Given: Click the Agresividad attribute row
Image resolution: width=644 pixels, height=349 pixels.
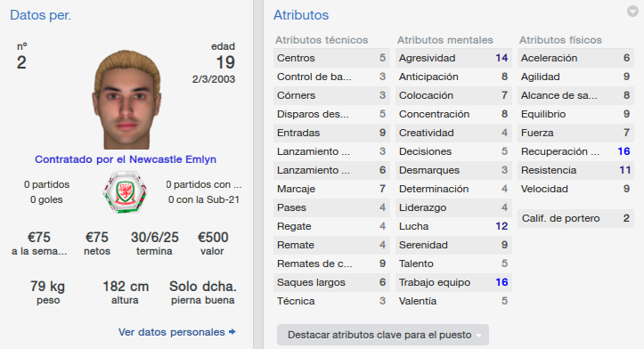Looking at the screenshot, I should (x=453, y=58).
